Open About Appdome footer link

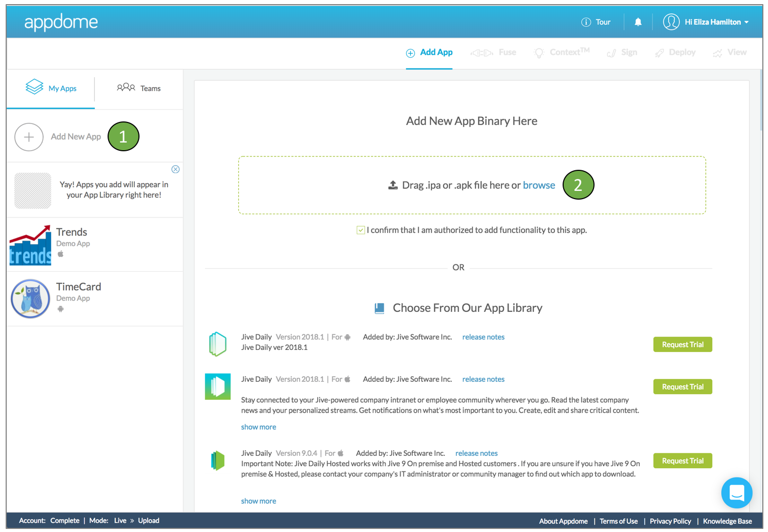click(563, 521)
